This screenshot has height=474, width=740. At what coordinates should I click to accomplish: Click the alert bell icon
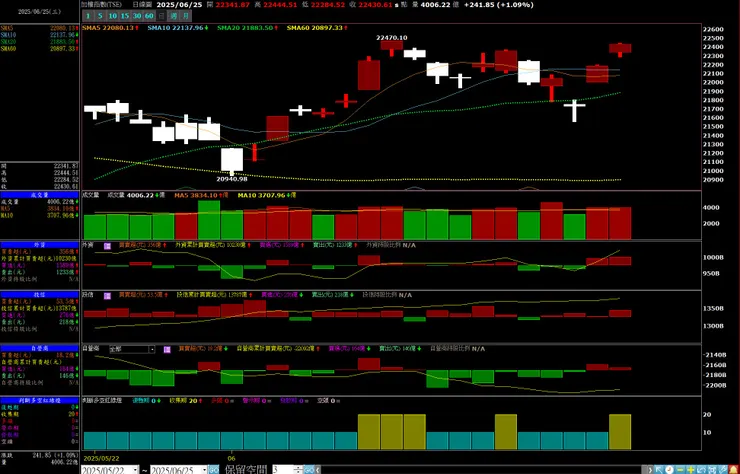pos(734,470)
